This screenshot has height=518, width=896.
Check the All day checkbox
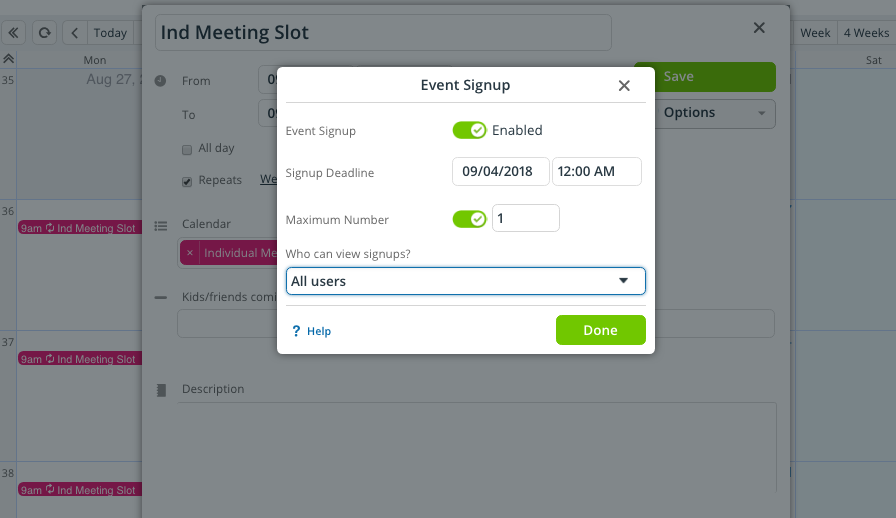(187, 150)
